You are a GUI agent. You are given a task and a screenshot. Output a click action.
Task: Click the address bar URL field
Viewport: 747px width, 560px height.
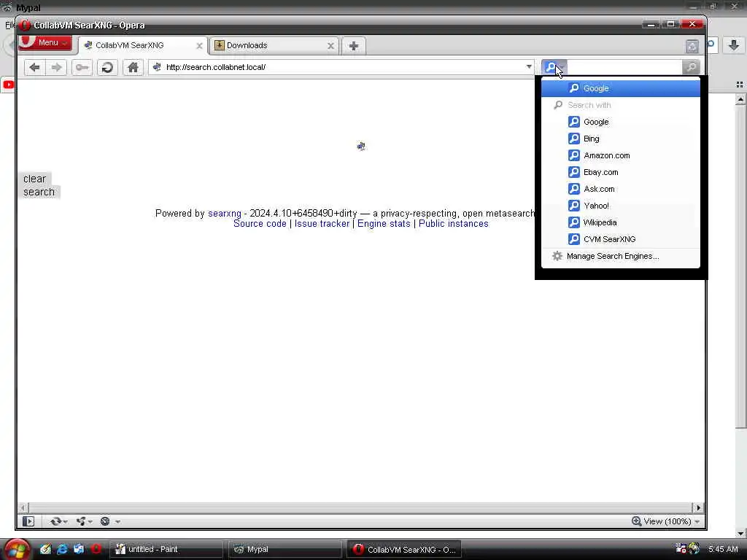click(x=341, y=67)
